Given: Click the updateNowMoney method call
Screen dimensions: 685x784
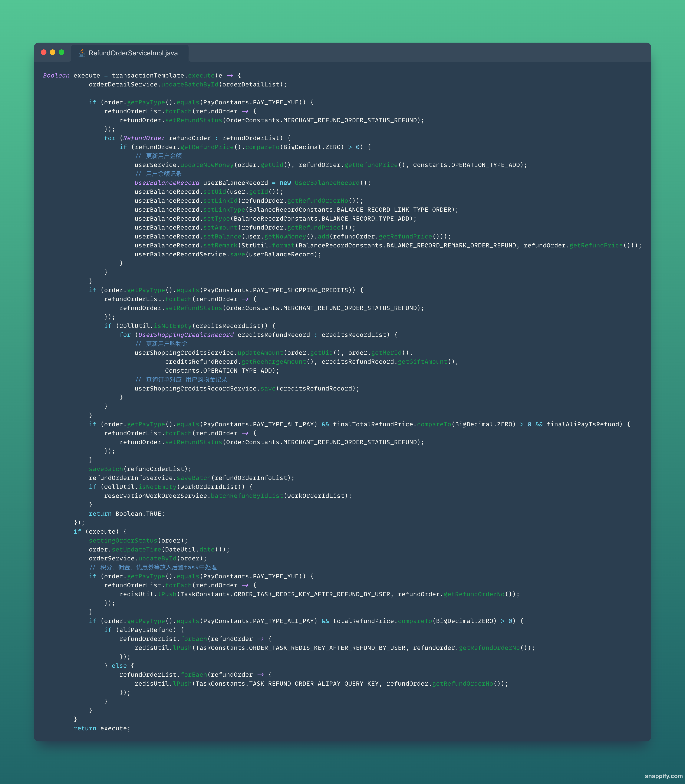Looking at the screenshot, I should pyautogui.click(x=207, y=165).
